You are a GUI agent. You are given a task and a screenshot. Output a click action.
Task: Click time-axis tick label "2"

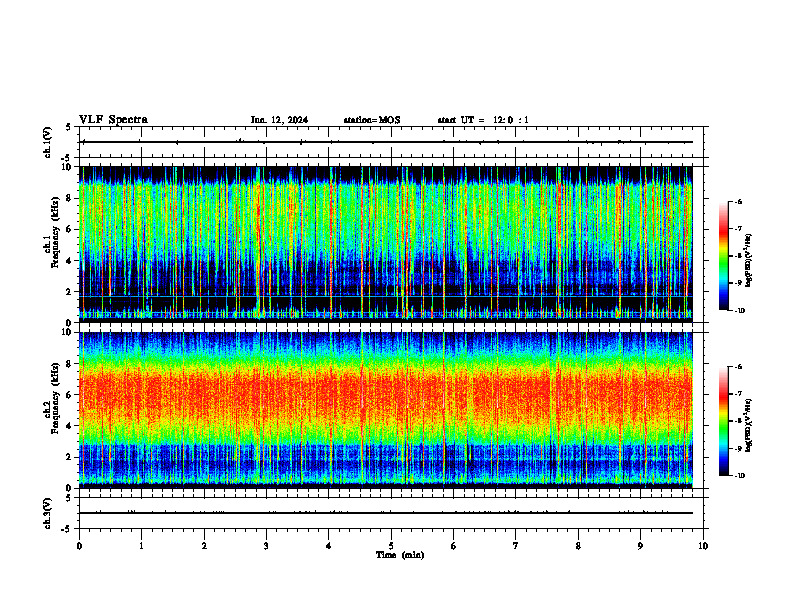pyautogui.click(x=204, y=546)
